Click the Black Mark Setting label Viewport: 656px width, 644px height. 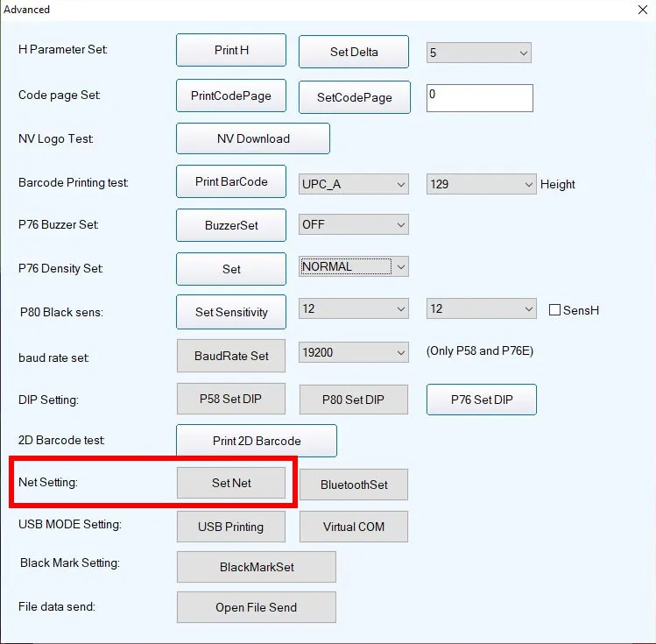pos(70,563)
